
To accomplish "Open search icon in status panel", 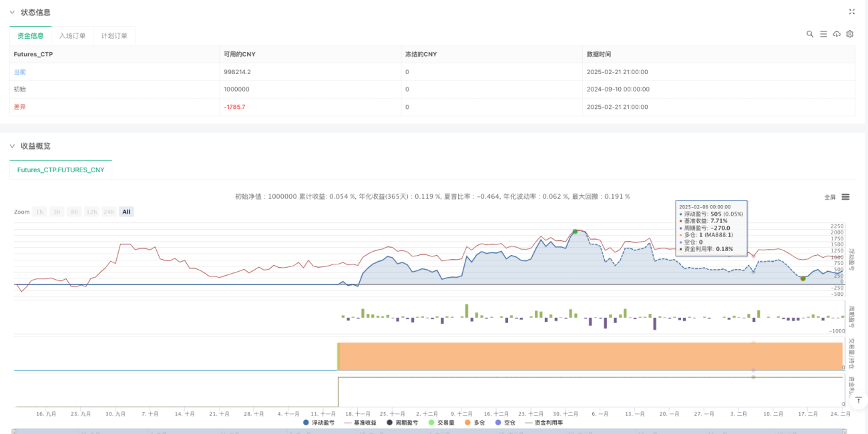I will click(x=810, y=34).
